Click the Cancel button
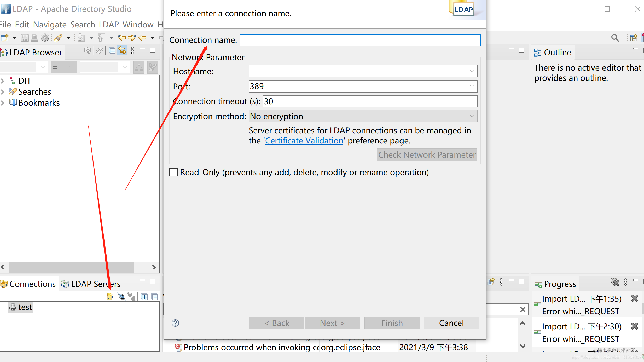The width and height of the screenshot is (644, 362). tap(451, 323)
